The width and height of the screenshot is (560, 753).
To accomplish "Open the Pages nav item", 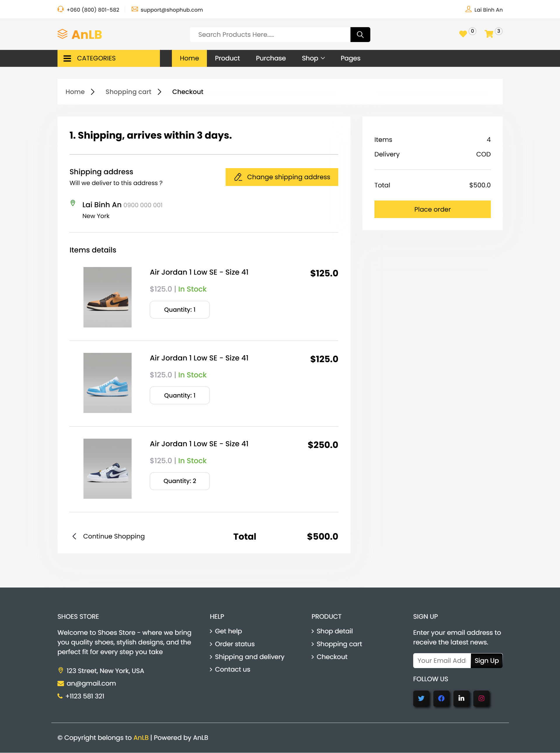I will pos(350,58).
